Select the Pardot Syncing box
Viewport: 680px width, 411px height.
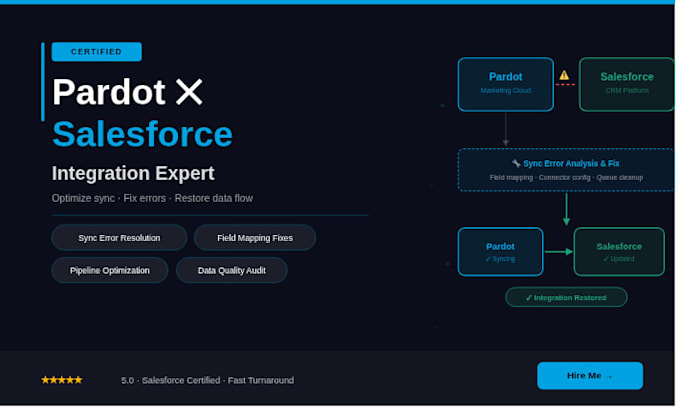(500, 251)
